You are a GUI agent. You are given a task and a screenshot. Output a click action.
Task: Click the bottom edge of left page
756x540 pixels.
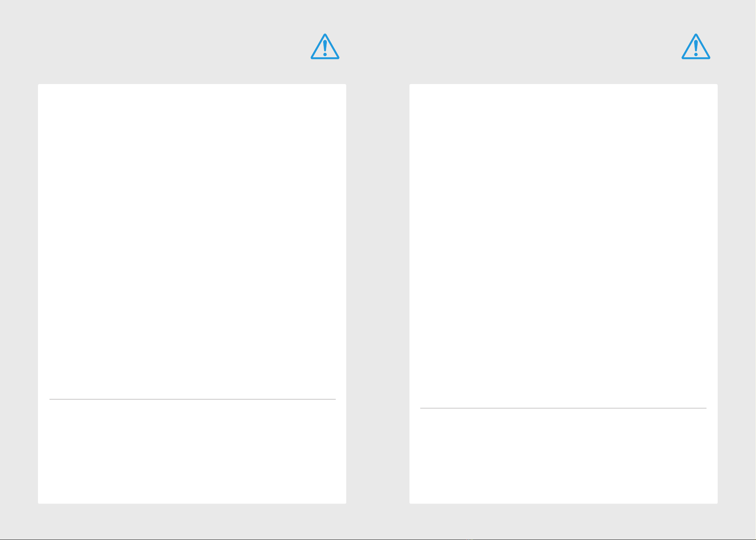192,503
